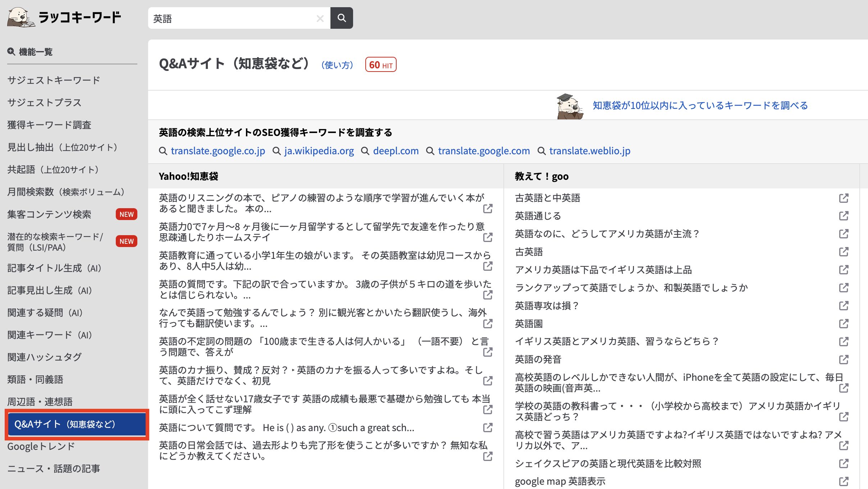Click question text 英語の質問です。下記の訳で合っていますか

click(325, 289)
